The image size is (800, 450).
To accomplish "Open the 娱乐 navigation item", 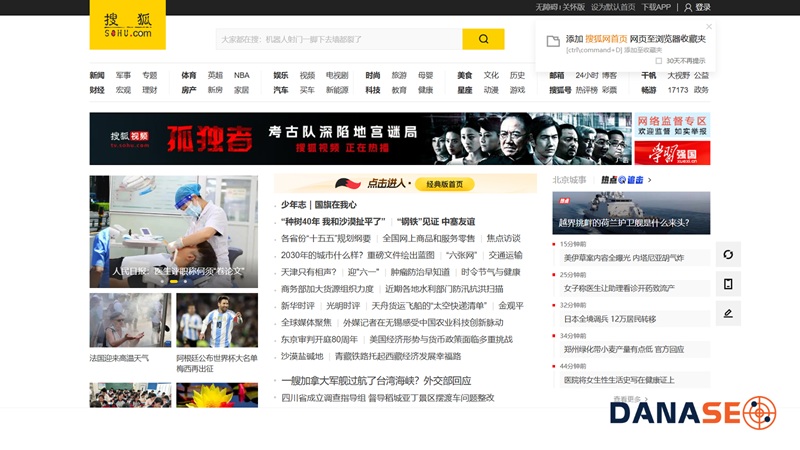I will pyautogui.click(x=281, y=75).
